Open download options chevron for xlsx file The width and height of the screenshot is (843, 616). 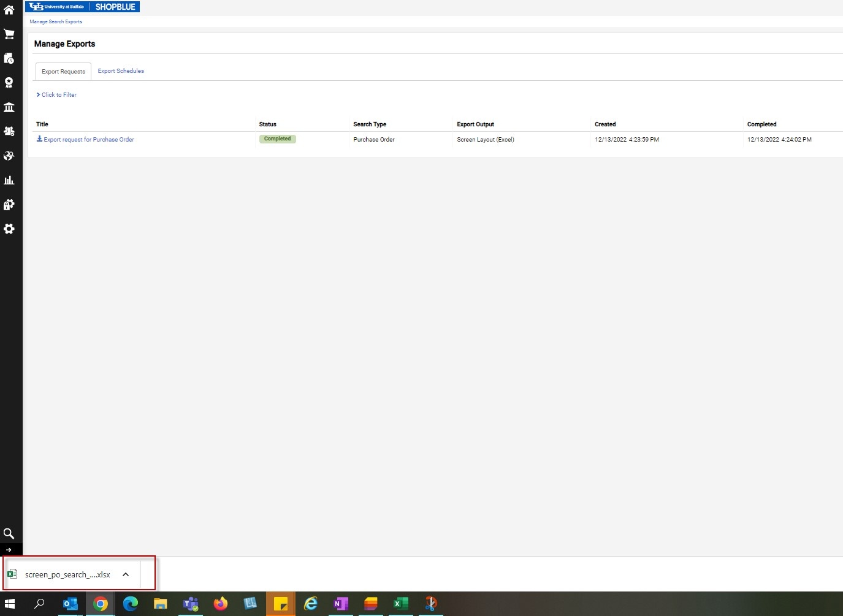pyautogui.click(x=126, y=574)
